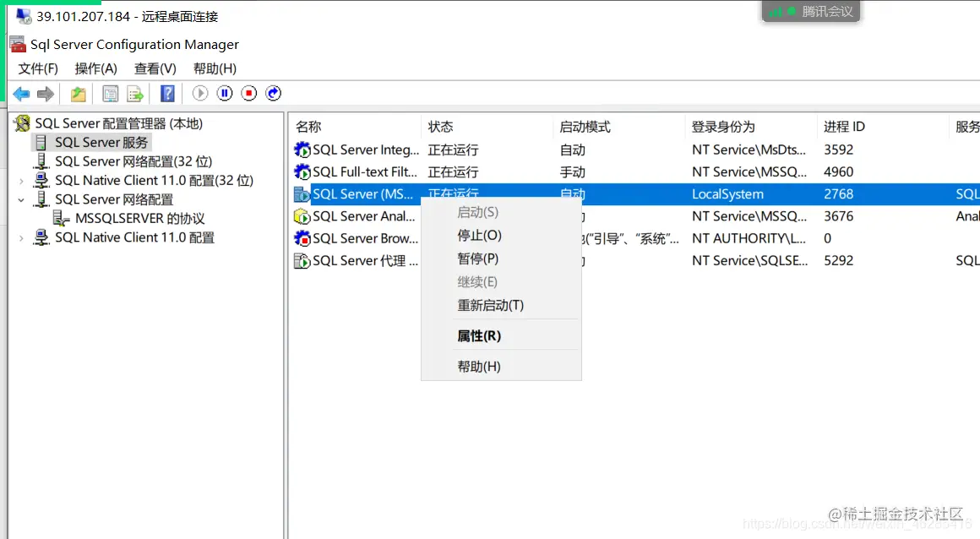
Task: Select the SQL Server 服务 tree node
Action: (101, 143)
